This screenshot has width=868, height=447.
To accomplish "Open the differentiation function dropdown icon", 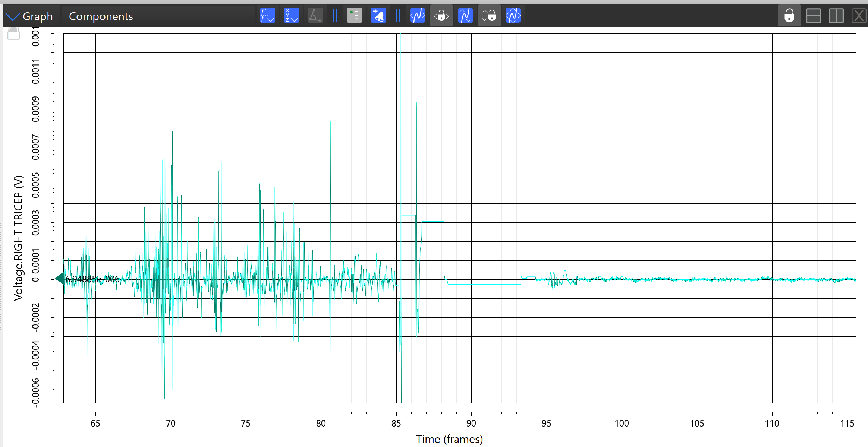I will (x=267, y=16).
